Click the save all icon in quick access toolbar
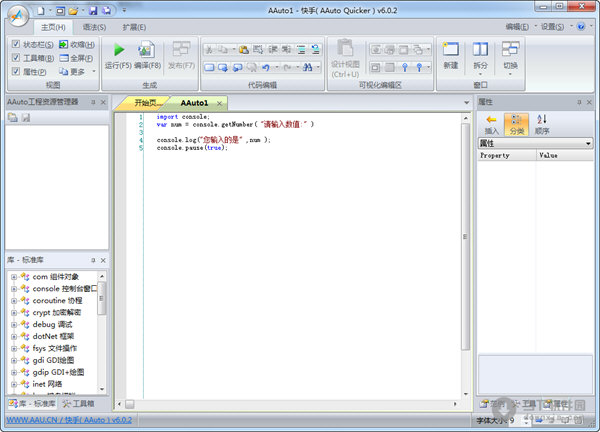600x432 pixels. (x=107, y=10)
